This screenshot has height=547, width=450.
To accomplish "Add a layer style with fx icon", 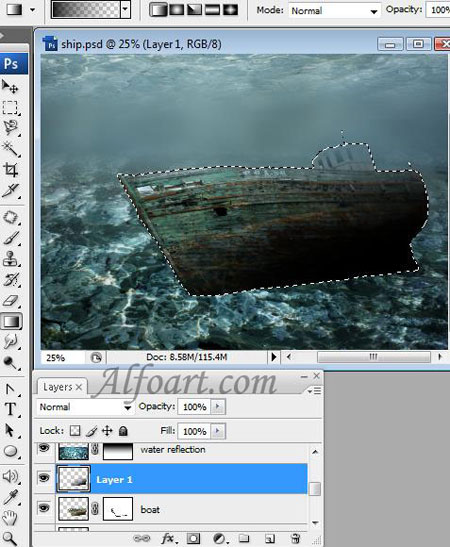I will [168, 539].
